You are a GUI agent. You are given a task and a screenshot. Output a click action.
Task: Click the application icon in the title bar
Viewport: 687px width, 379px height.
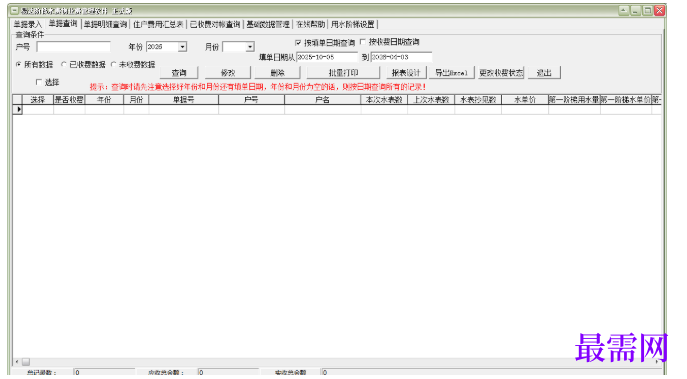pos(14,11)
